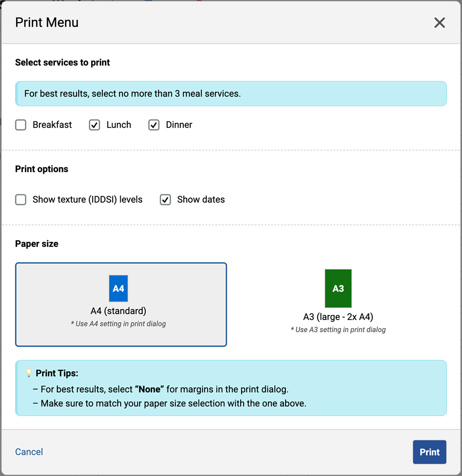This screenshot has height=476, width=462.
Task: Disable the Show dates checkbox
Action: click(x=165, y=200)
